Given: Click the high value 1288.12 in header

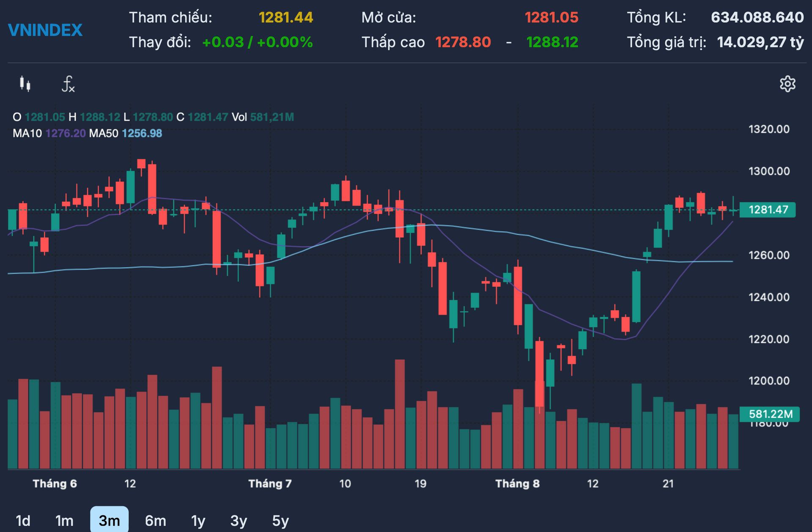Looking at the screenshot, I should pos(552,42).
